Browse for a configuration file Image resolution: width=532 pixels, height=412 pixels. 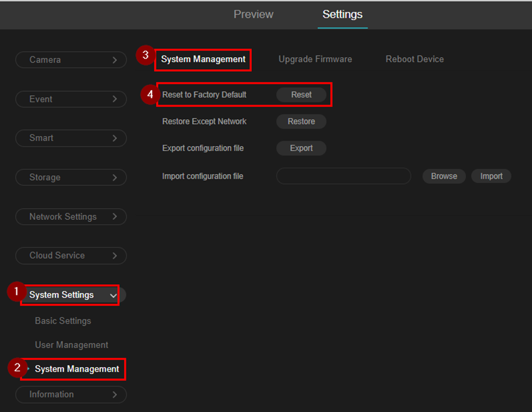point(444,176)
